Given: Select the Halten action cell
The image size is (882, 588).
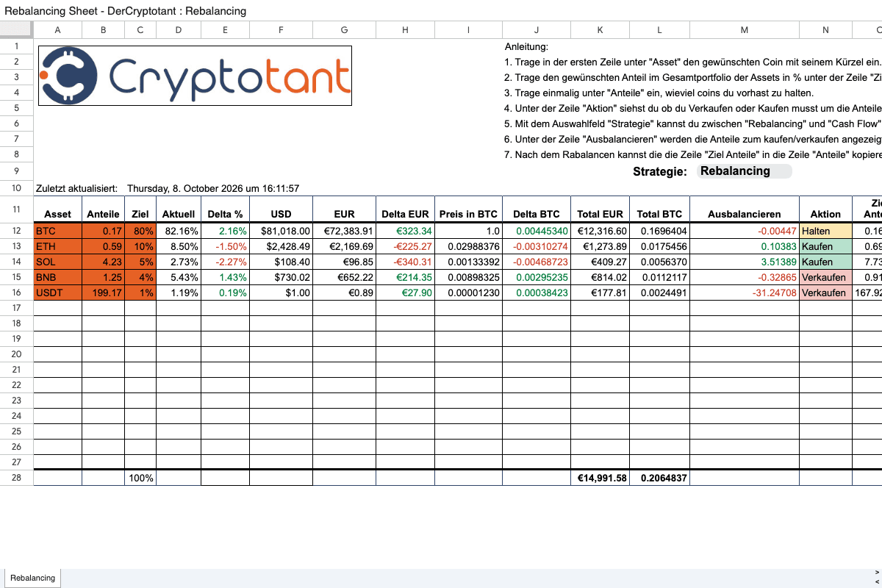Looking at the screenshot, I should tap(826, 231).
